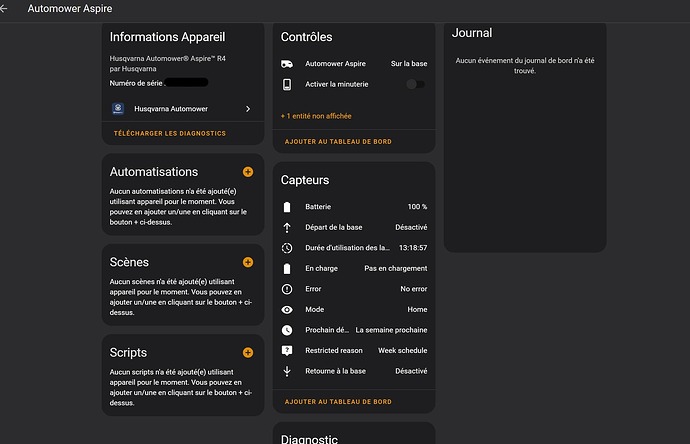690x444 pixels.
Task: Add a new scene with plus icon
Action: click(248, 262)
